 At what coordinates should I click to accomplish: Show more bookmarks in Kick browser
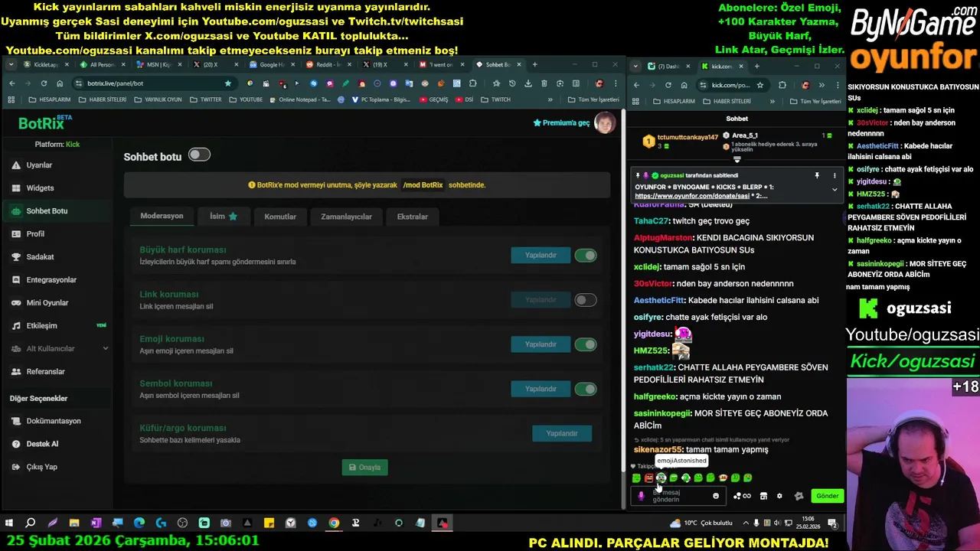[x=772, y=101]
